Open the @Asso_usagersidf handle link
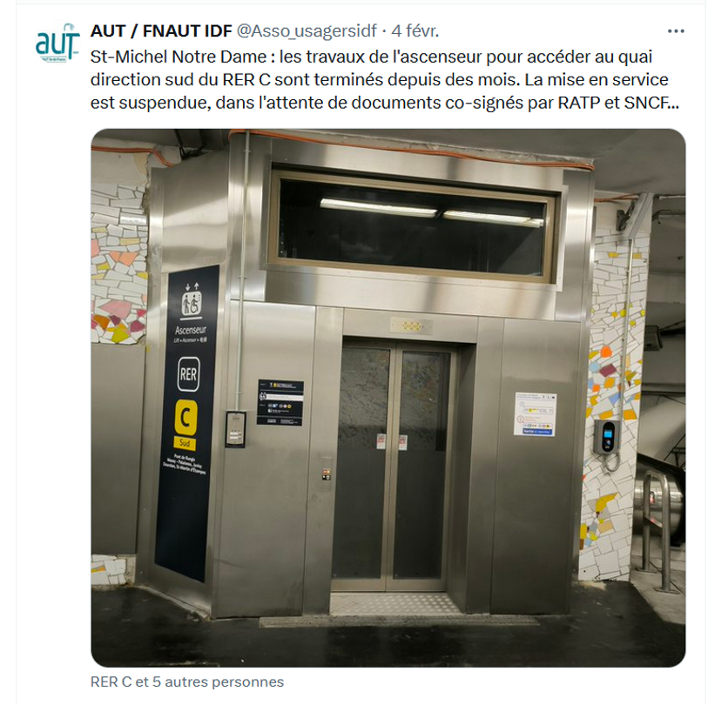 point(307,31)
